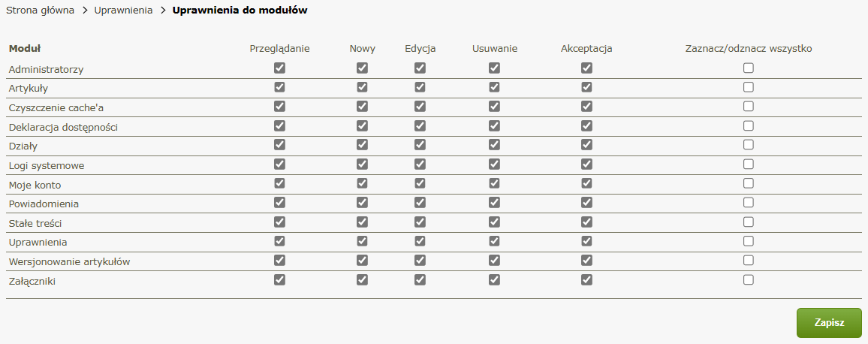Uncheck Nowy permission for Artykuły
The image size is (868, 344).
(362, 87)
